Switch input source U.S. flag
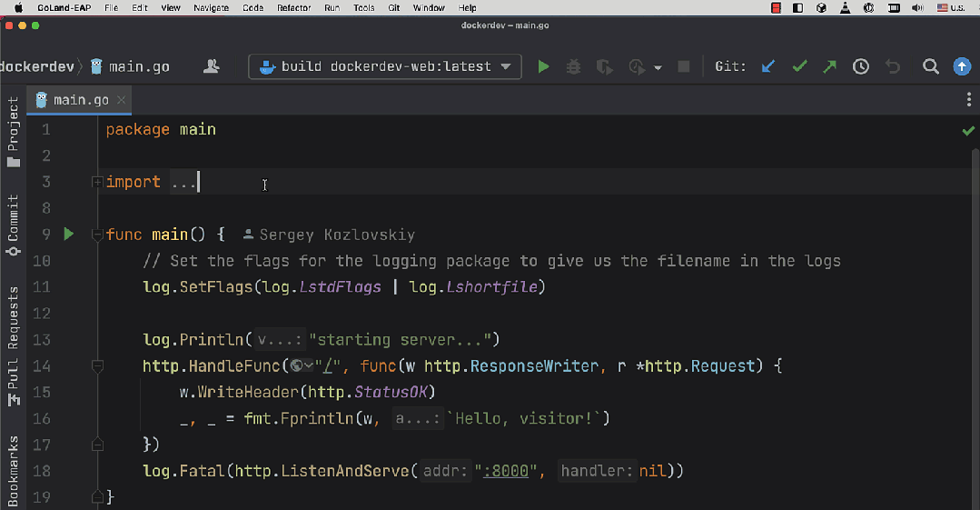Viewport: 980px width, 510px height. click(x=951, y=7)
